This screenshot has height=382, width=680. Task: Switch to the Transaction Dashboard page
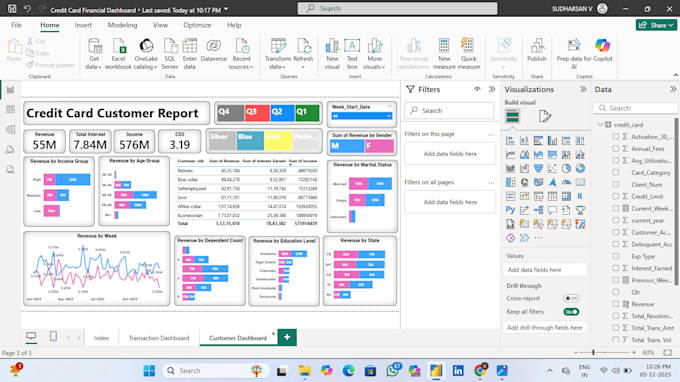[x=159, y=338]
